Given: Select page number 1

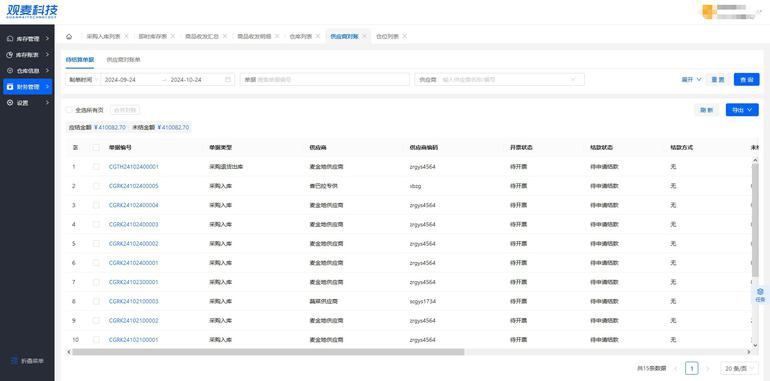Looking at the screenshot, I should [691, 368].
